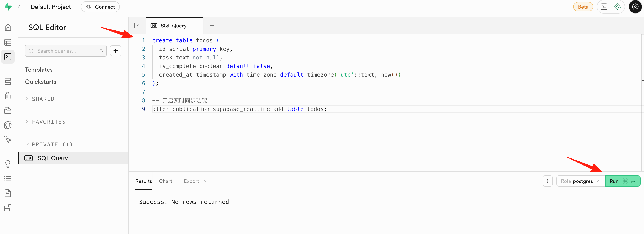Open the Export dropdown
This screenshot has height=234, width=644.
(196, 181)
